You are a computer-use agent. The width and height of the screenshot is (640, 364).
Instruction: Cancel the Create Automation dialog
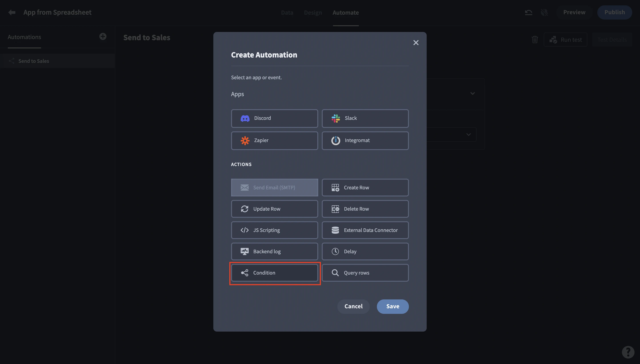(x=353, y=307)
